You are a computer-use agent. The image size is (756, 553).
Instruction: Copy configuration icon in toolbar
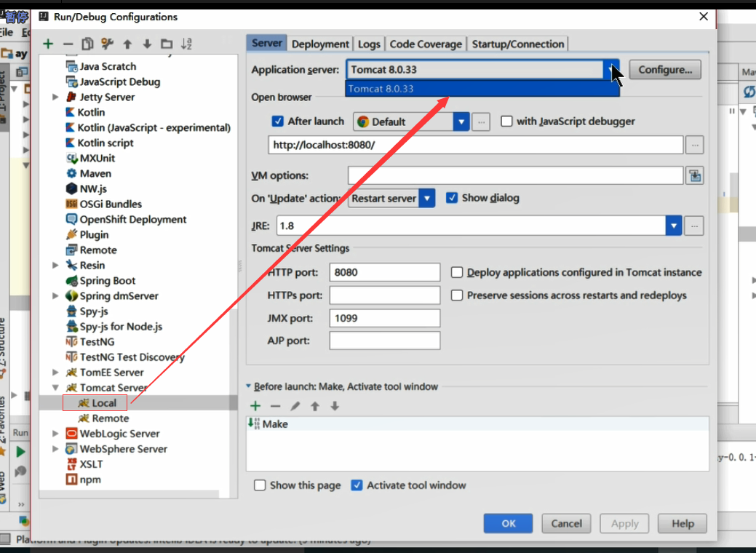point(87,44)
